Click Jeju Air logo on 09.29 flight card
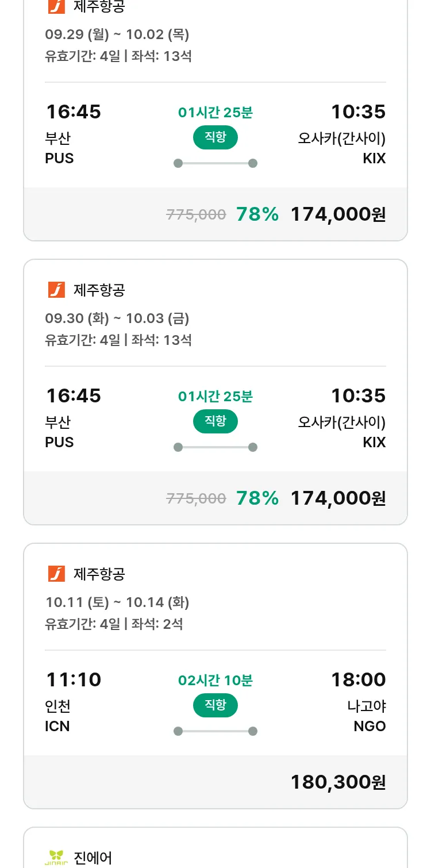 click(56, 6)
